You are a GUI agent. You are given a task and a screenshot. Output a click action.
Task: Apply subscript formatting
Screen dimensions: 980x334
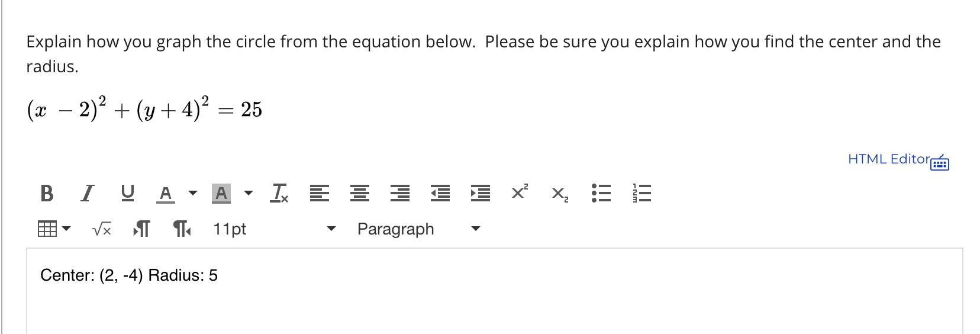click(560, 193)
